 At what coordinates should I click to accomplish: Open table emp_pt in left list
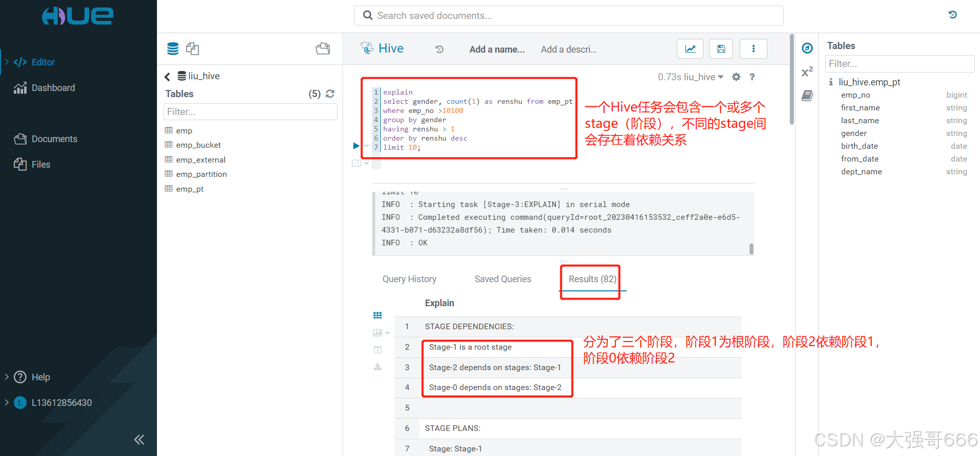pyautogui.click(x=190, y=189)
